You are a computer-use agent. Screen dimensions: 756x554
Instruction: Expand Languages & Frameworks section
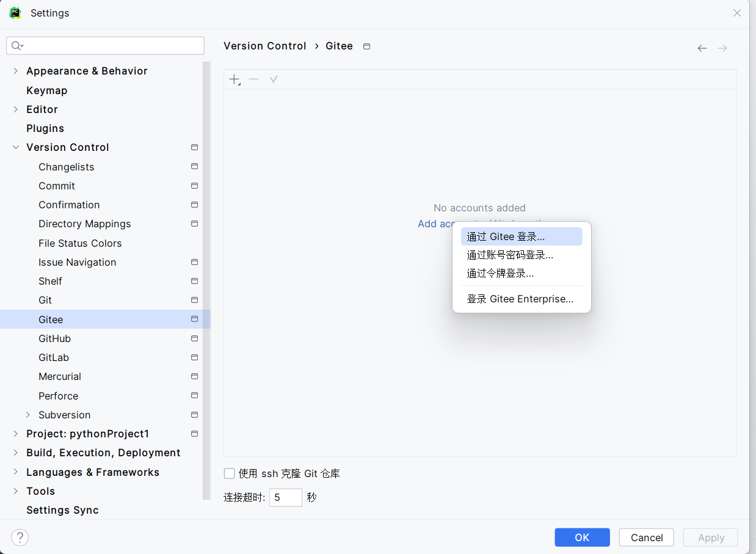click(15, 472)
